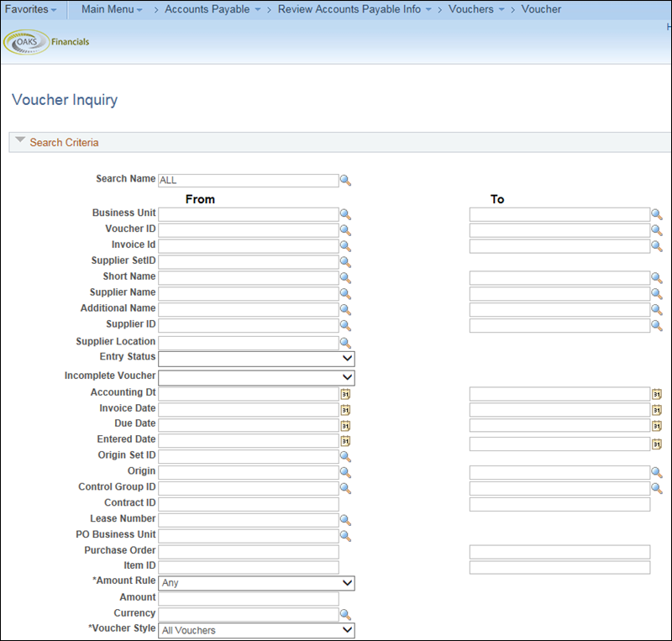Open Short Name From lookup magnifier
This screenshot has height=641, width=672.
click(345, 278)
